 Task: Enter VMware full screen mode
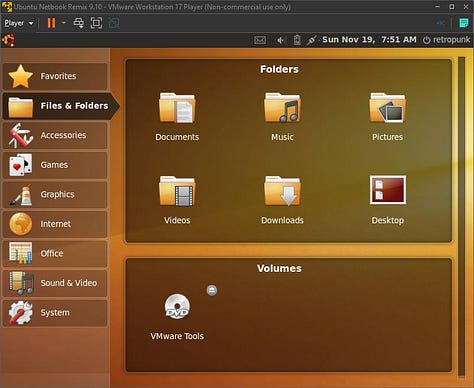click(x=96, y=23)
